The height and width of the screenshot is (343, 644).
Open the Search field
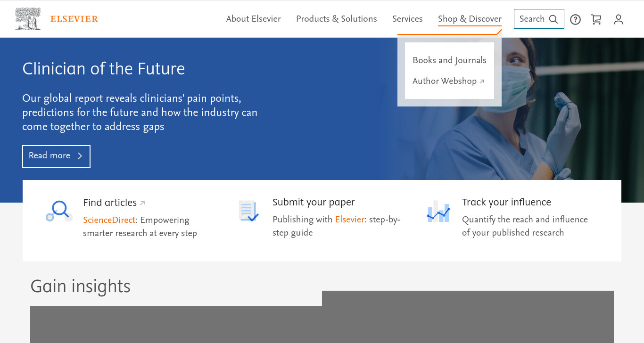pos(539,19)
